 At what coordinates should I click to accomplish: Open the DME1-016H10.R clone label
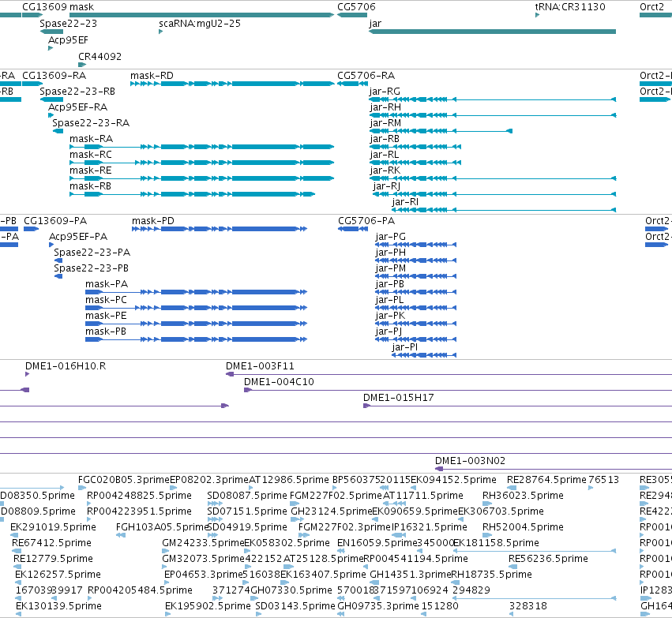(x=65, y=366)
